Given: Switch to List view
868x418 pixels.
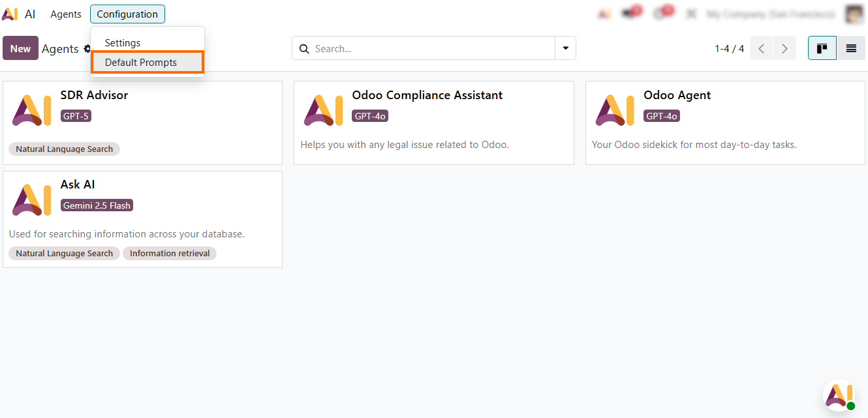Looking at the screenshot, I should coord(851,48).
